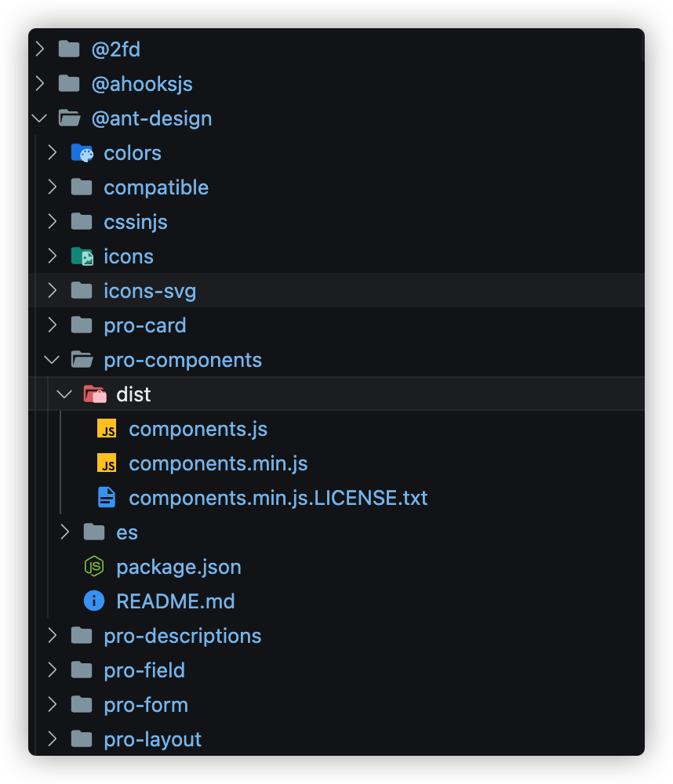Collapse the dist folder chevron

[64, 394]
